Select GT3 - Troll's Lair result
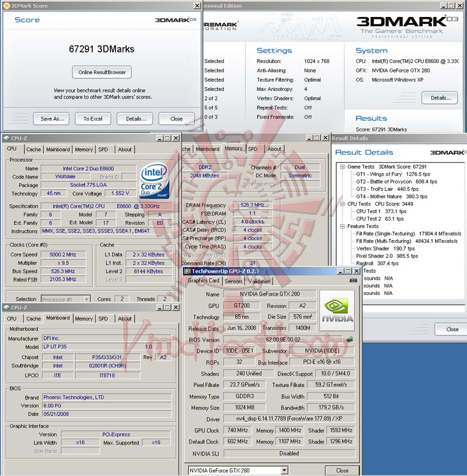 pyautogui.click(x=387, y=189)
